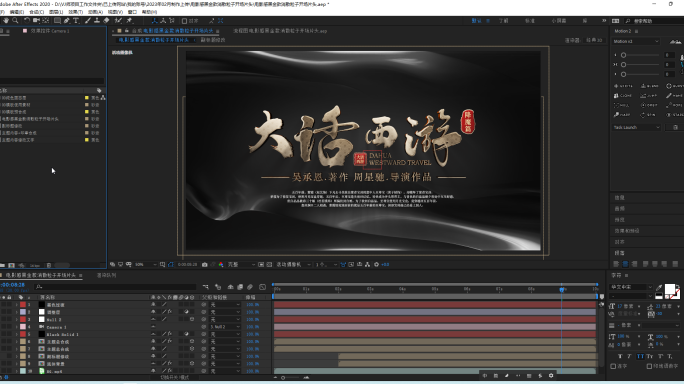Toggle the all caps TT button

point(640,356)
